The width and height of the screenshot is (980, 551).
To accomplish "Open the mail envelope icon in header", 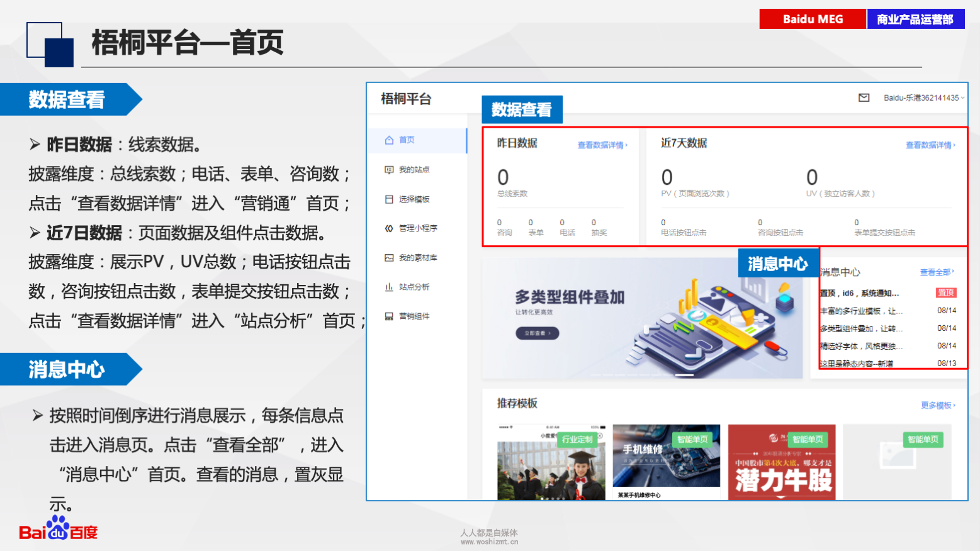I will 864,97.
